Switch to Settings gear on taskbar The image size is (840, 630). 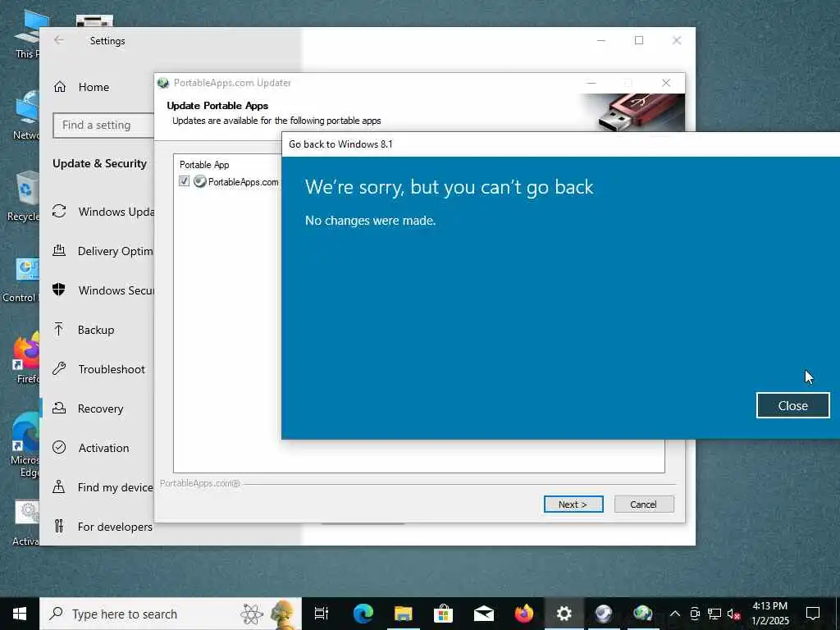564,614
